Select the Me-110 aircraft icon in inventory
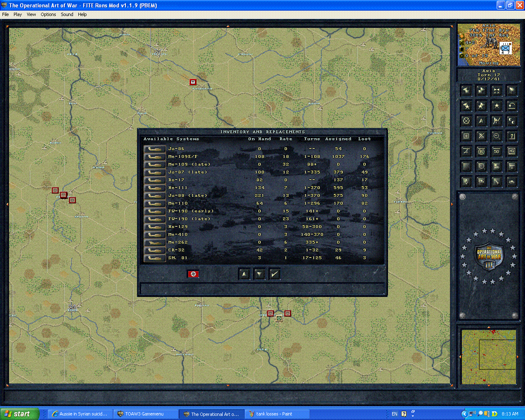This screenshot has height=420, width=525. (155, 203)
